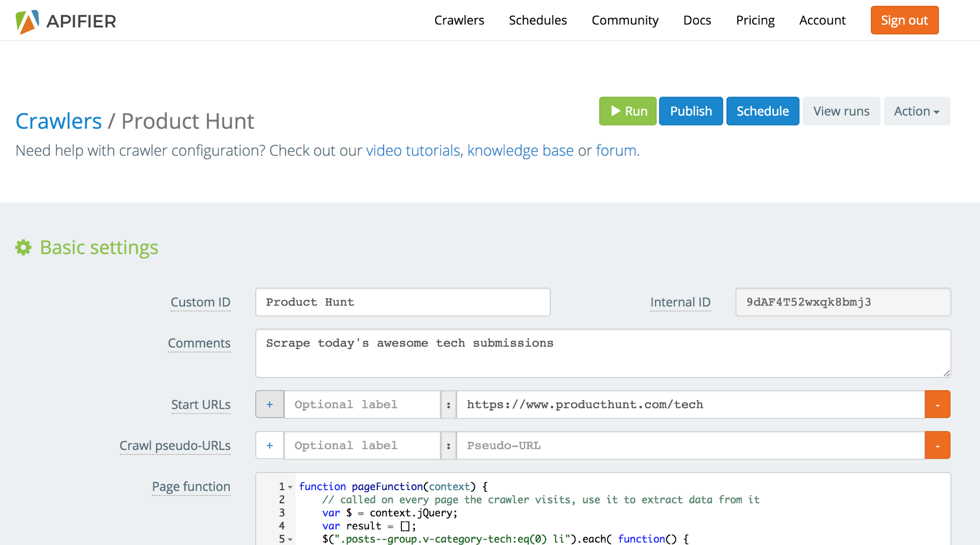The height and width of the screenshot is (545, 980).
Task: Open the Account page
Action: (x=822, y=20)
